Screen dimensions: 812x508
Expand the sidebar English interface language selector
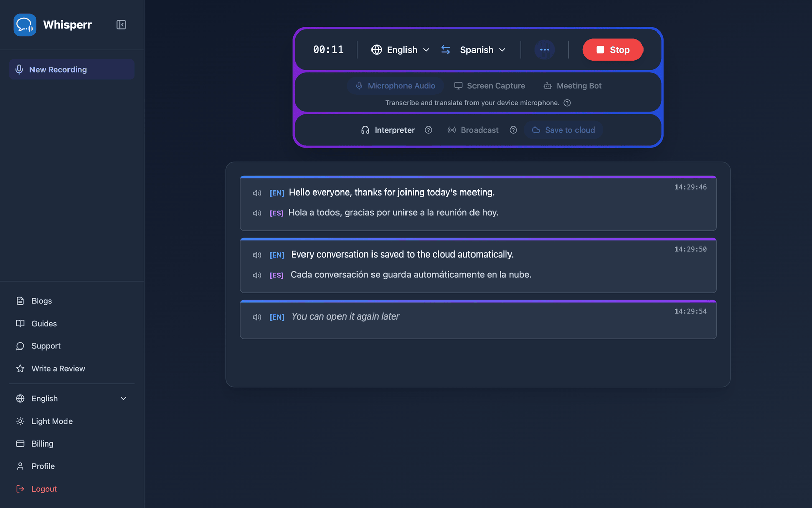coord(72,399)
